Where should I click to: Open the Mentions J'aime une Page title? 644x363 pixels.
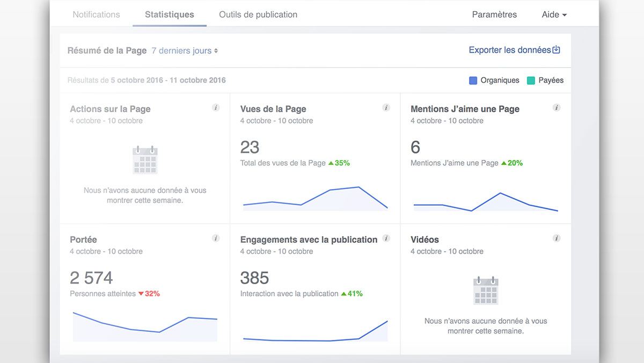coord(465,109)
